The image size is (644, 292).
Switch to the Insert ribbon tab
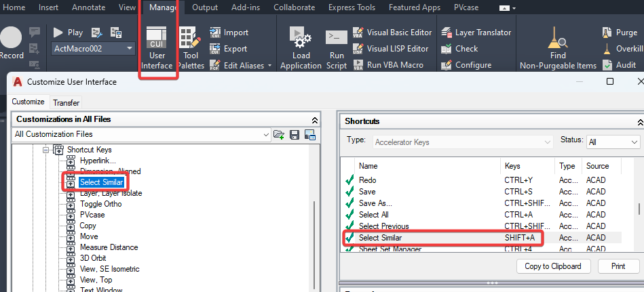pos(48,7)
